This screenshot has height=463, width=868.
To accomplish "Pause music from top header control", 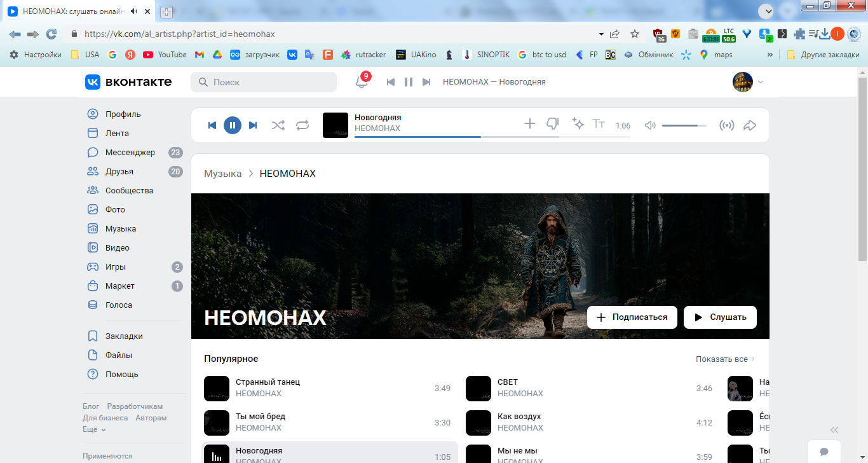I will 409,82.
